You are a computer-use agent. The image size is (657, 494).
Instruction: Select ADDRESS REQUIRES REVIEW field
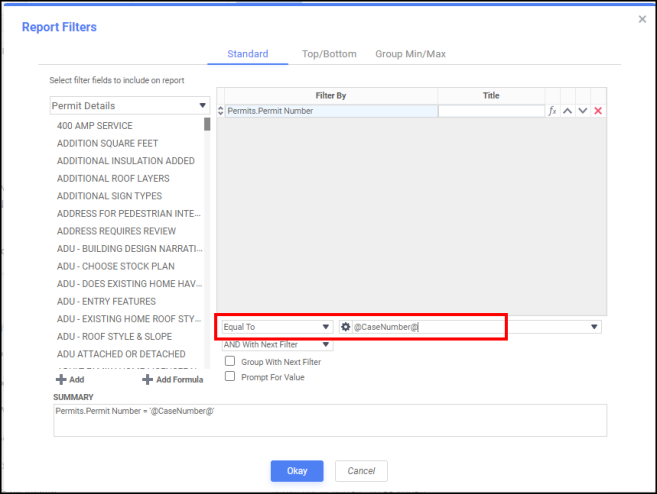(x=116, y=231)
